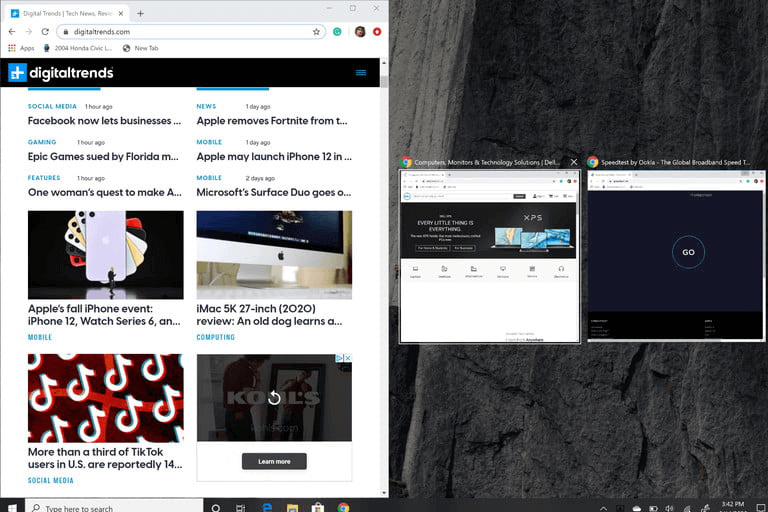Open the Apps bookmarks shortcut
This screenshot has width=768, height=512.
21,48
